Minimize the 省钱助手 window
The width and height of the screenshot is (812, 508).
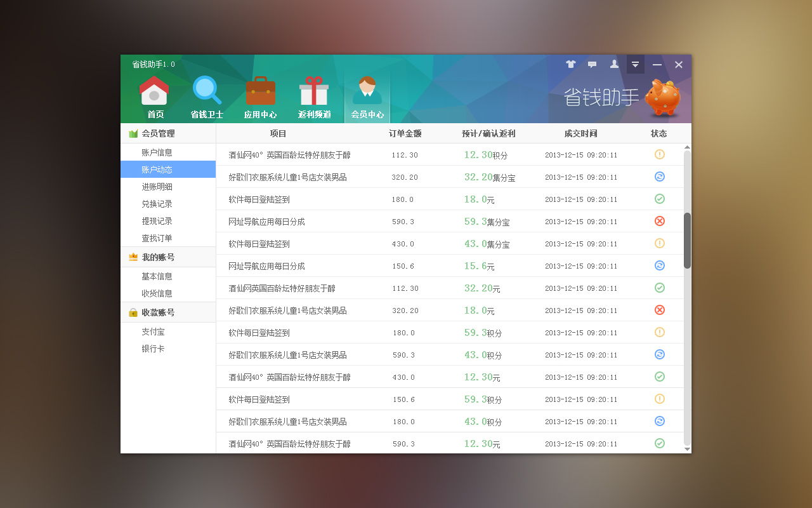[657, 65]
